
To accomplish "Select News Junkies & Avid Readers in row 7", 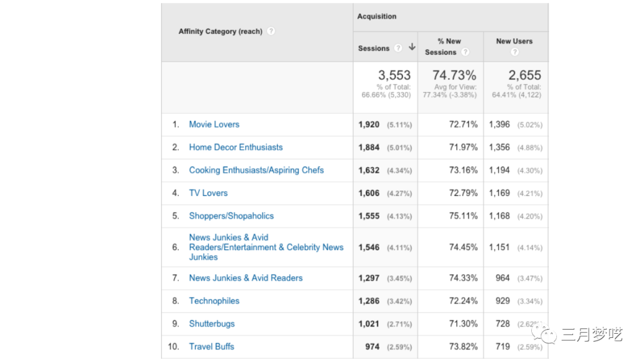I will (x=246, y=278).
